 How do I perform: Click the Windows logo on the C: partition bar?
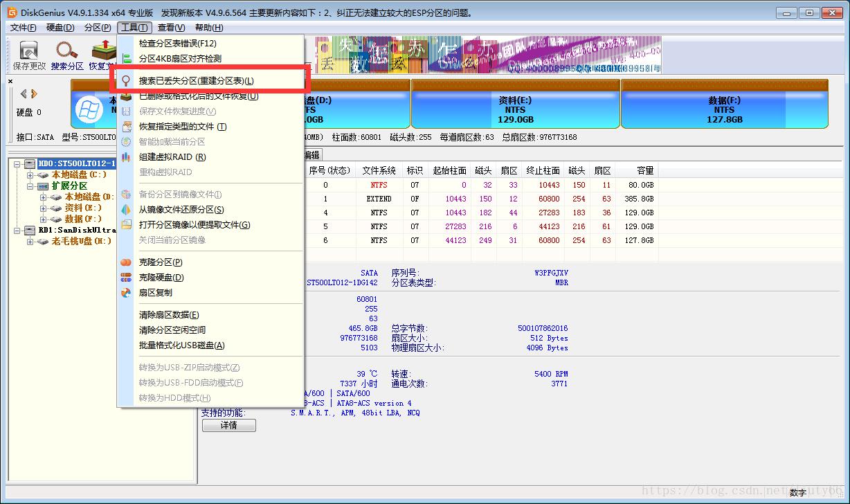[88, 111]
